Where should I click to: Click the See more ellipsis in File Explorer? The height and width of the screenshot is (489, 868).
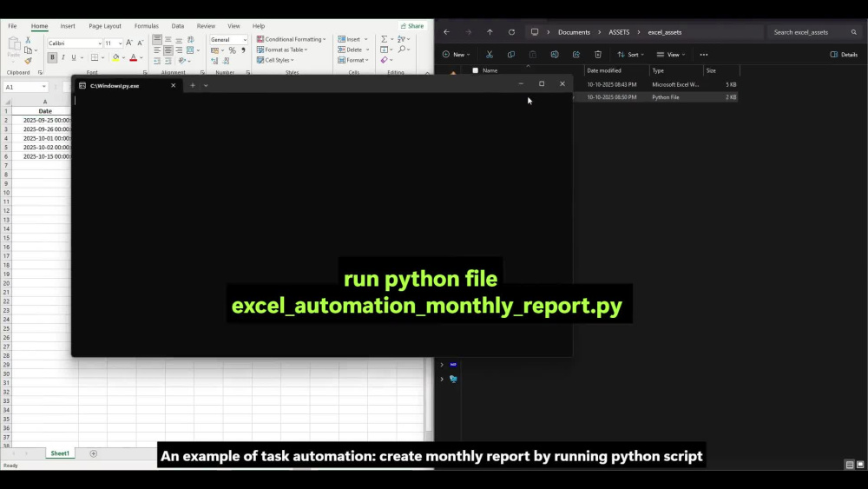click(x=704, y=54)
